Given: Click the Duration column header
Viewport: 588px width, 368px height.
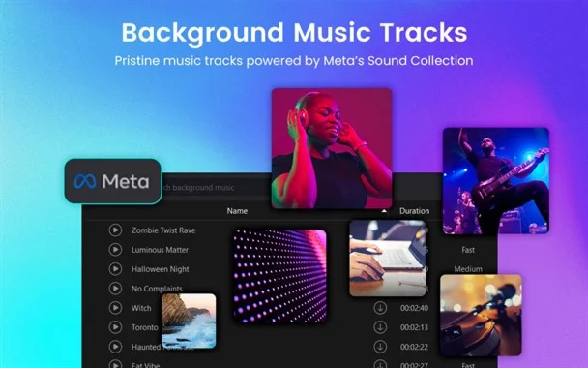Looking at the screenshot, I should 414,211.
